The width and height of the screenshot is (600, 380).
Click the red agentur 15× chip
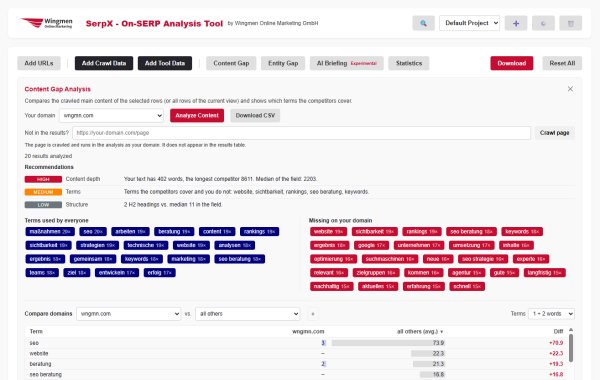coord(466,273)
